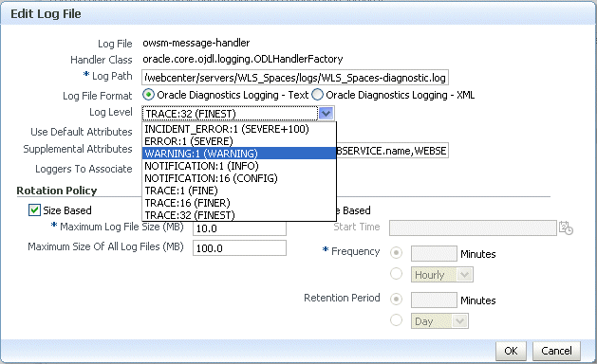Choose TRACE:32 (FINEST) in the list

click(x=239, y=215)
